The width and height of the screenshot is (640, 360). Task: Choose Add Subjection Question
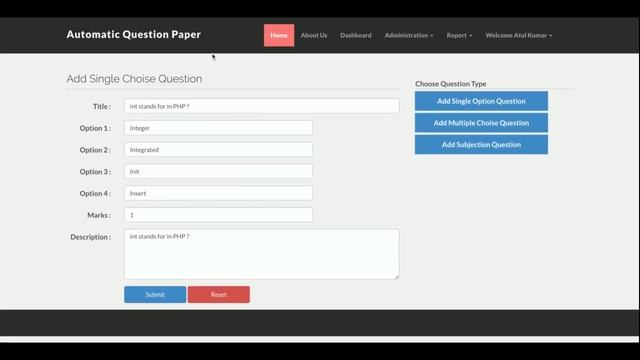pyautogui.click(x=481, y=144)
